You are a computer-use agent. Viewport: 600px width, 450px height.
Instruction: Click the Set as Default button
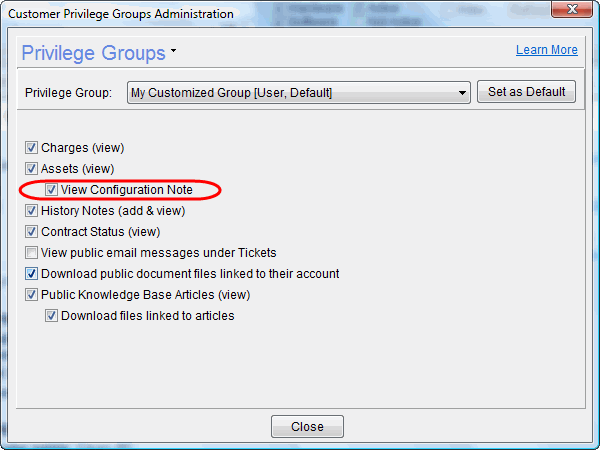tap(526, 92)
